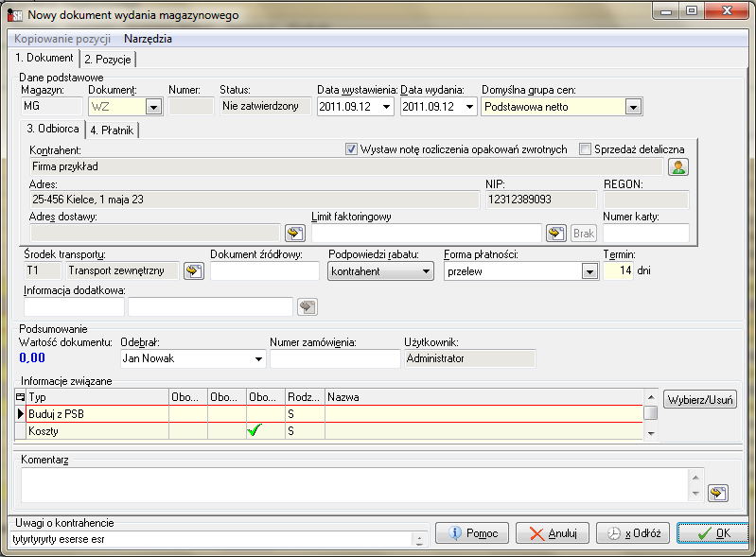Click the Administrator user field

[469, 358]
